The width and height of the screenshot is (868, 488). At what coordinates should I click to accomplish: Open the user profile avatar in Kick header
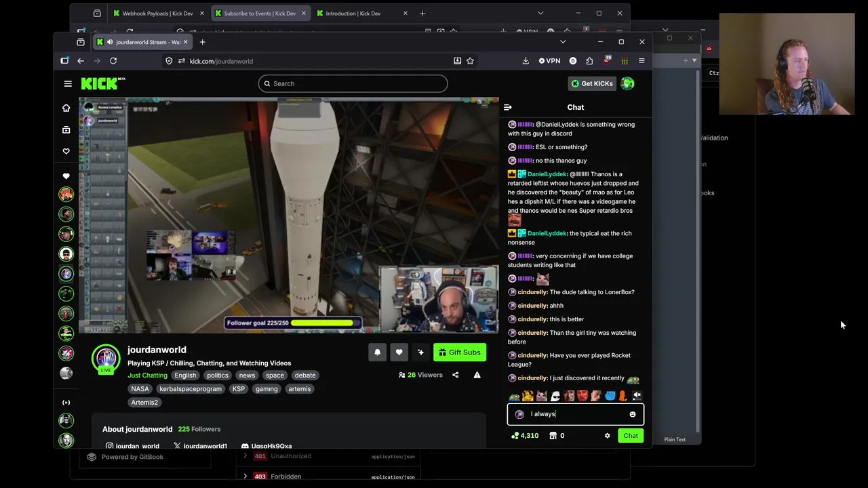pos(627,83)
